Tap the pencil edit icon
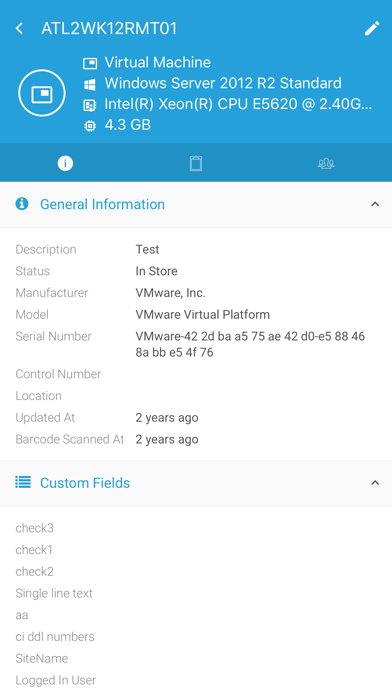This screenshot has width=392, height=696. 372,28
